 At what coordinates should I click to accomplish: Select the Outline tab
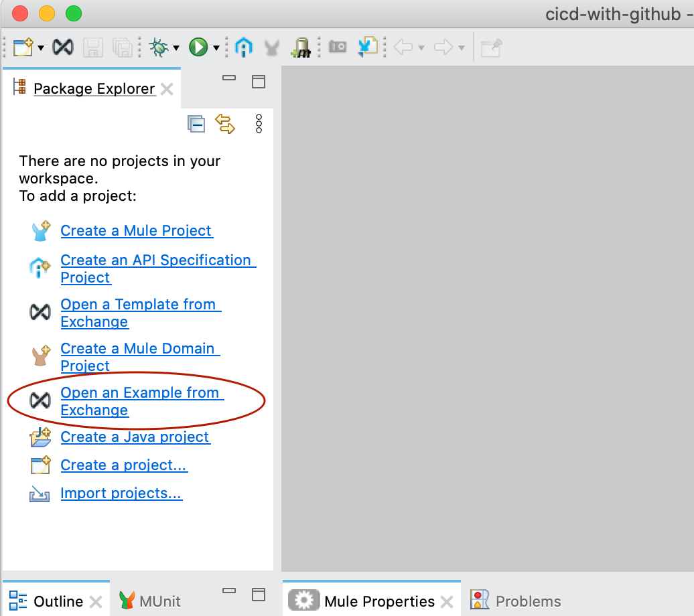(58, 601)
